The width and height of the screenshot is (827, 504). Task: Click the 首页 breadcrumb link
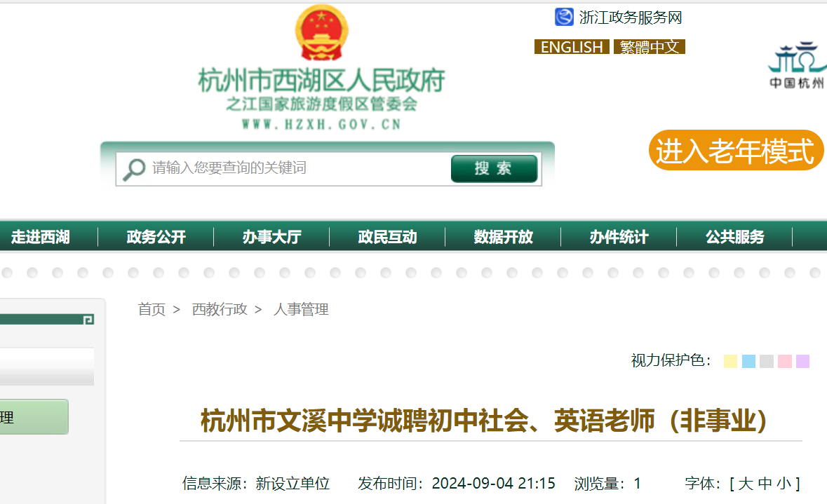click(152, 309)
